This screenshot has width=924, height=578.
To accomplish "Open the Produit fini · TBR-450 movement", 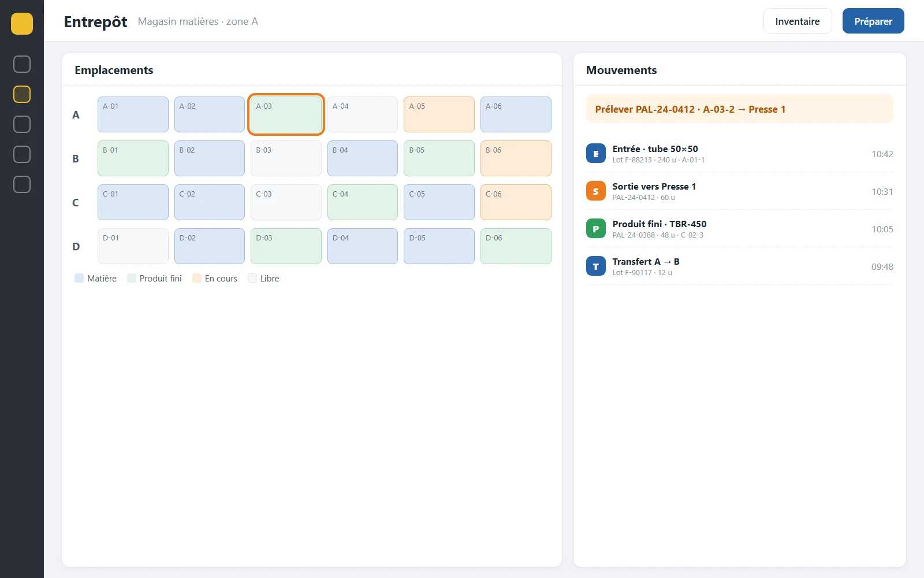I will tap(740, 229).
